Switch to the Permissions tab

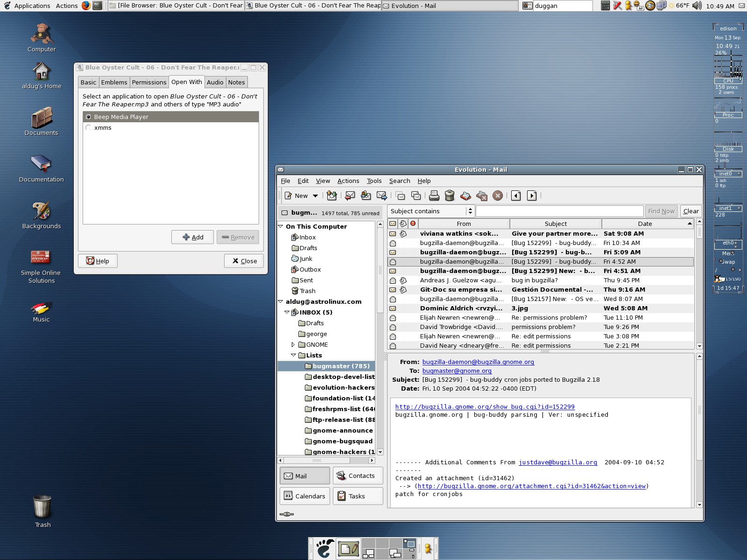tap(149, 82)
